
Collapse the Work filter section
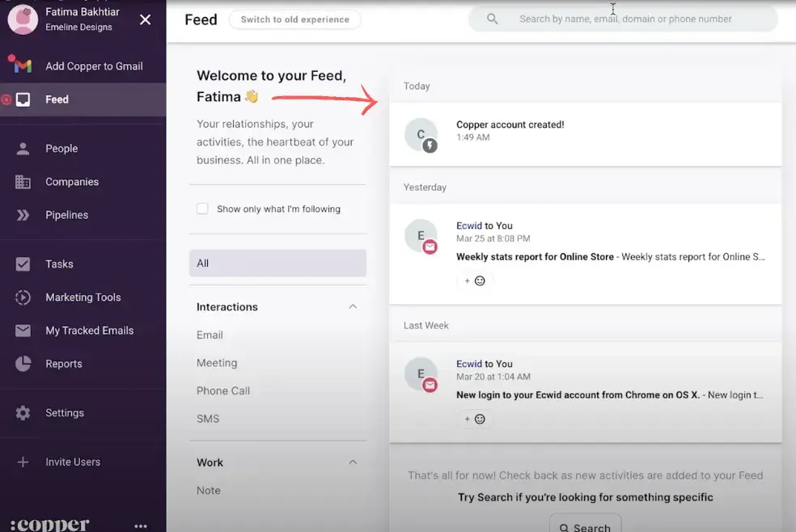353,462
